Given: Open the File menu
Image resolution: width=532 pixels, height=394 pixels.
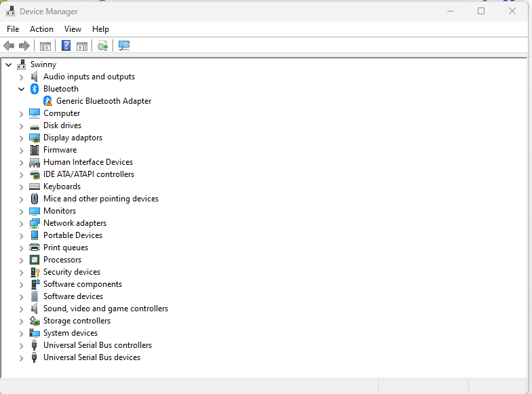Looking at the screenshot, I should point(13,29).
